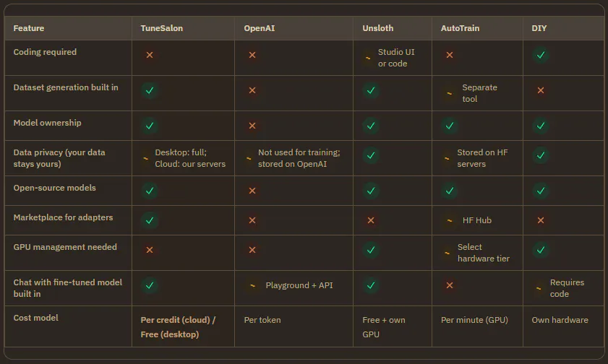608x364 pixels.
Task: Click the tilde icon beside Studio UI or code
Action: pos(368,58)
